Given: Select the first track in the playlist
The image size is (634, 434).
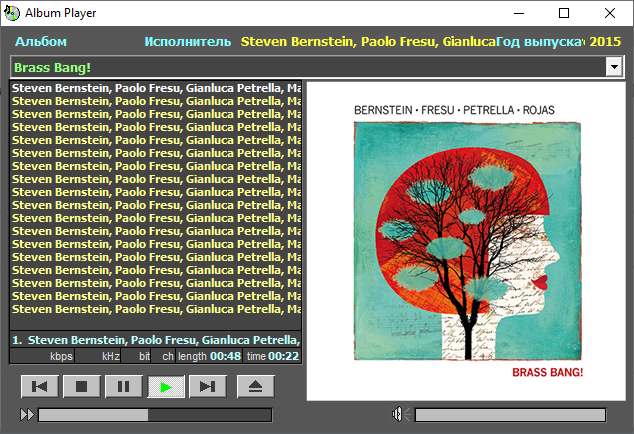Looking at the screenshot, I should click(156, 88).
